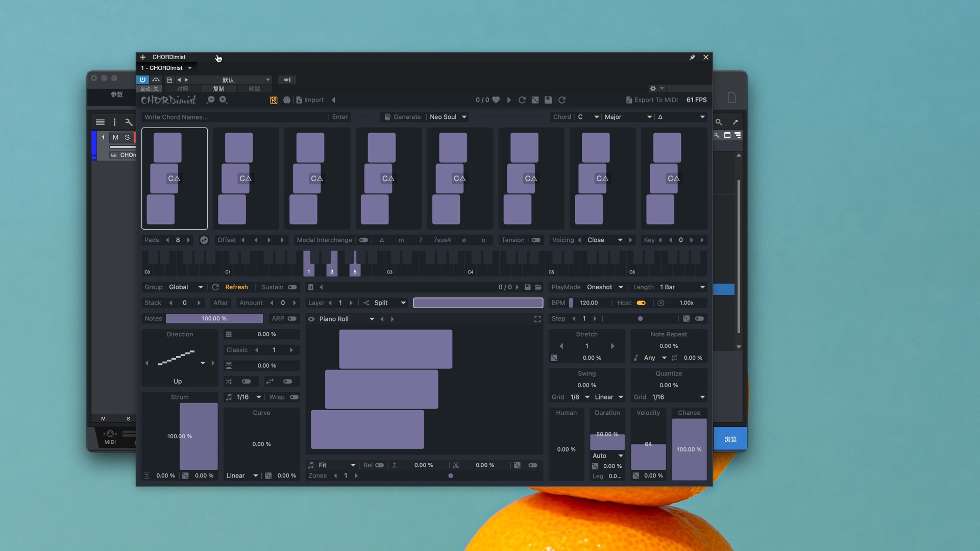The width and height of the screenshot is (980, 551).
Task: Open the Major scale dropdown
Action: 628,117
